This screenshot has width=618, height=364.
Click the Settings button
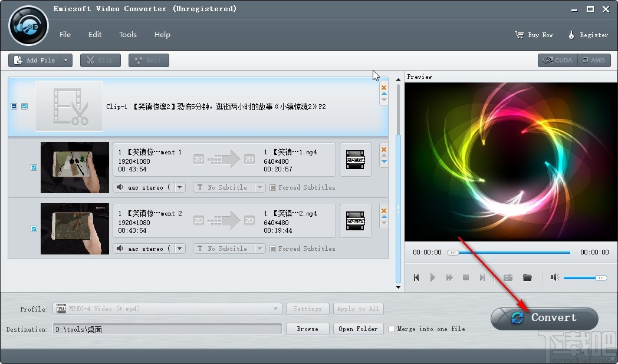[307, 309]
